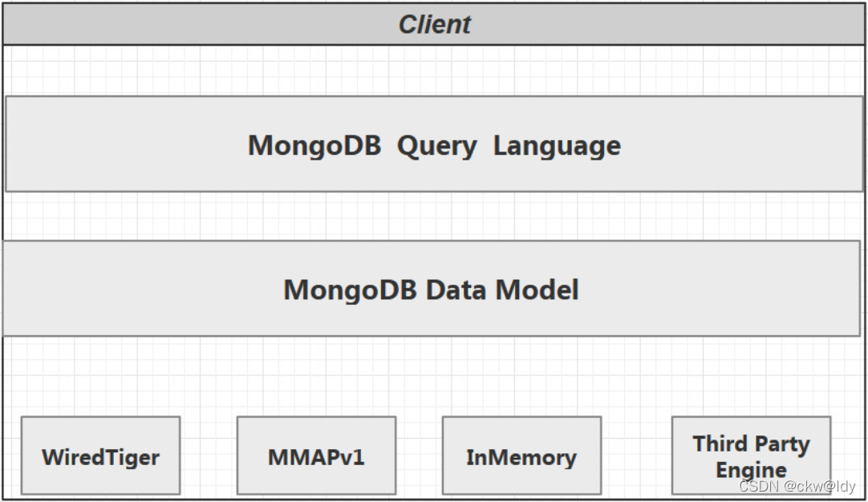Viewport: 868px width, 502px height.
Task: Click the WiredTiger engine box
Action: click(101, 455)
